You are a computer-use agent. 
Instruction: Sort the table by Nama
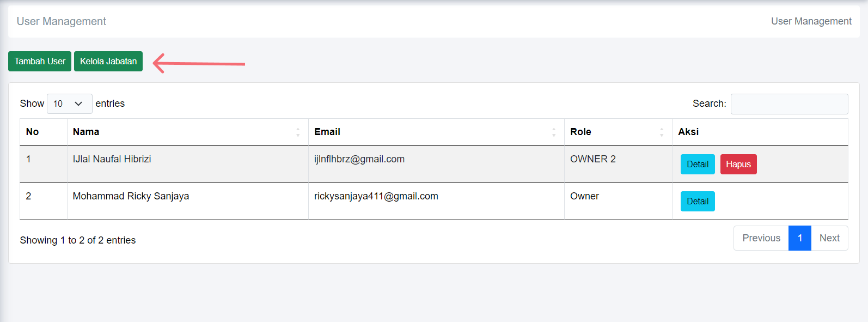(x=187, y=132)
